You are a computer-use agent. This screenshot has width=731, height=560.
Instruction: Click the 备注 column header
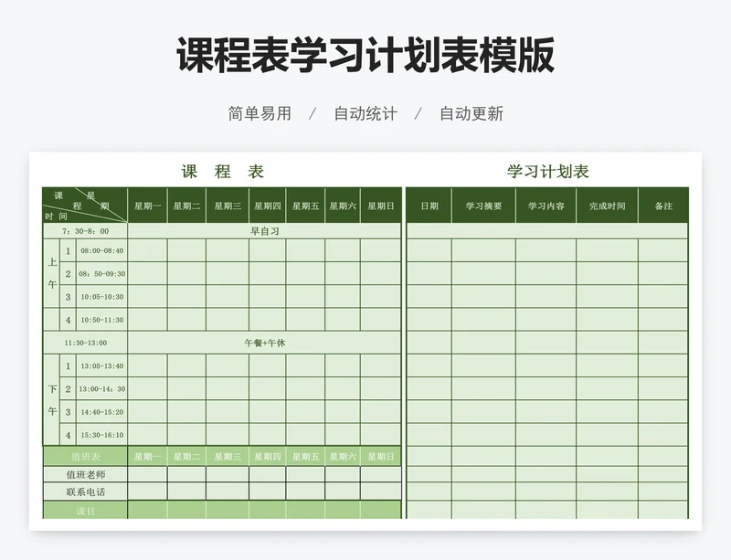point(663,206)
